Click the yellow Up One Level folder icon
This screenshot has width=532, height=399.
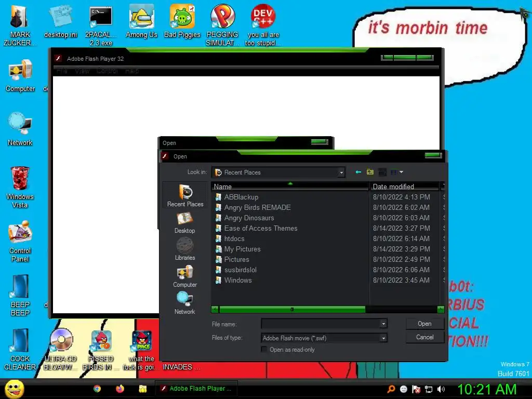(x=370, y=172)
